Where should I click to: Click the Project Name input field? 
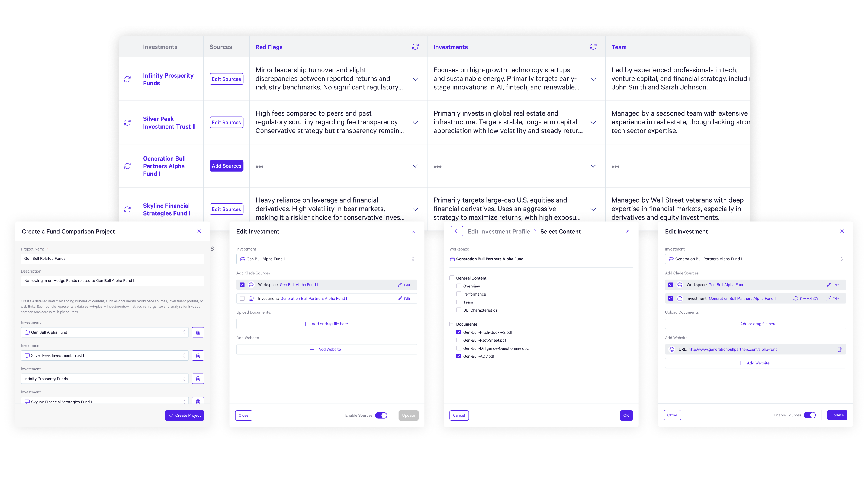(112, 259)
